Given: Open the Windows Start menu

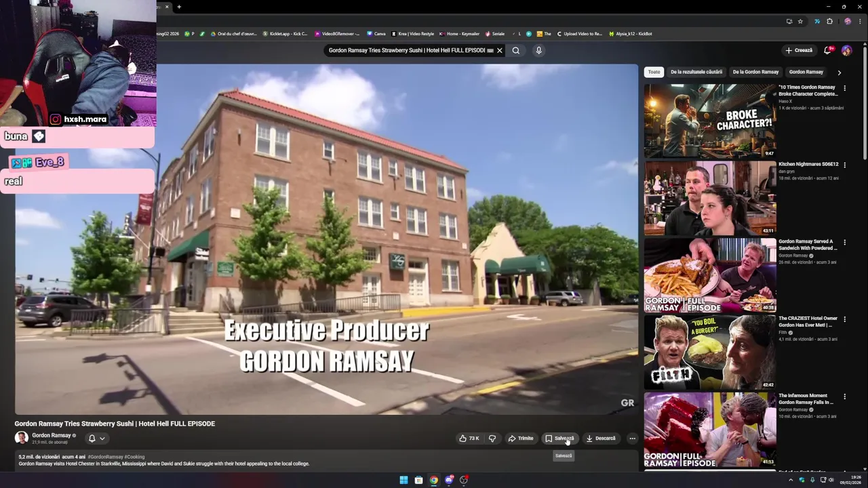Looking at the screenshot, I should 403,480.
